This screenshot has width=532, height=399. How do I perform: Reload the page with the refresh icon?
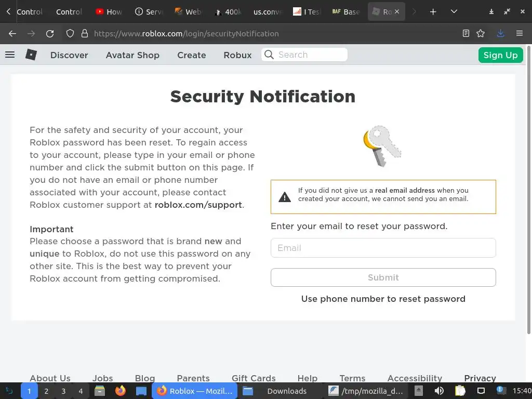50,34
